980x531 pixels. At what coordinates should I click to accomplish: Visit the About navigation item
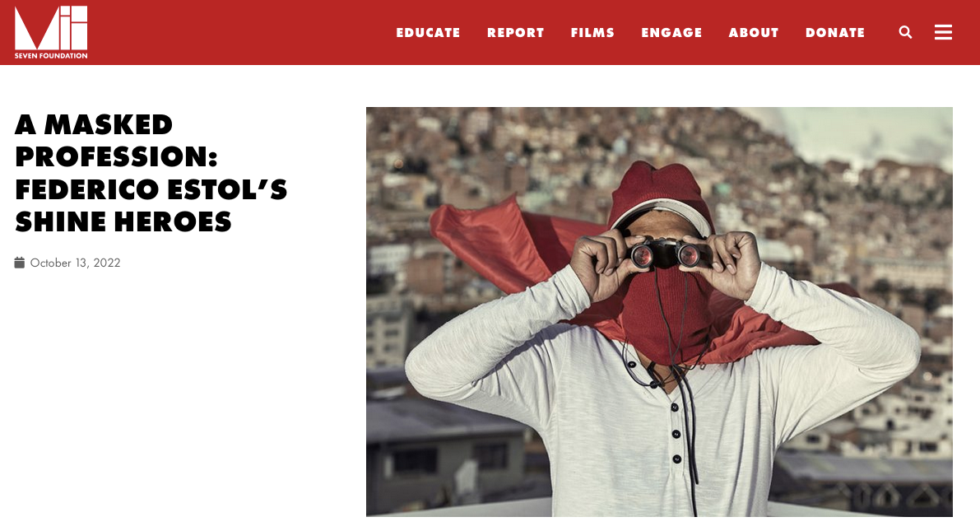coord(754,33)
